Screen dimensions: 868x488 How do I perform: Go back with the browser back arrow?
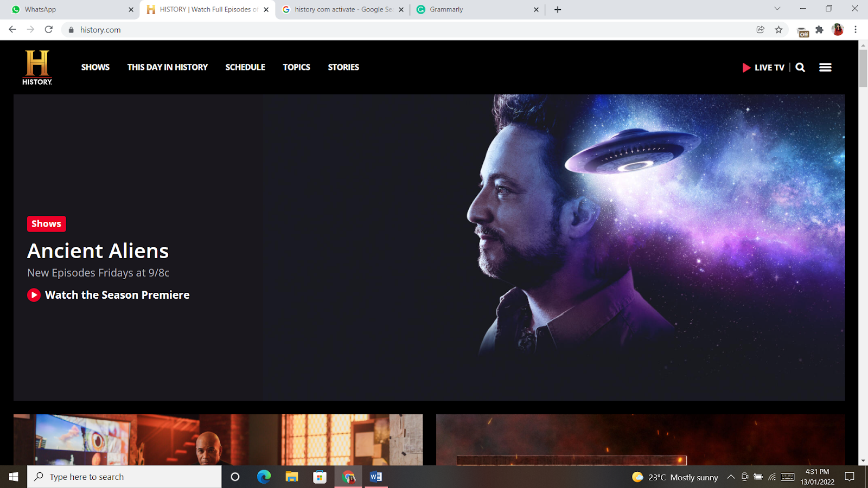tap(12, 29)
